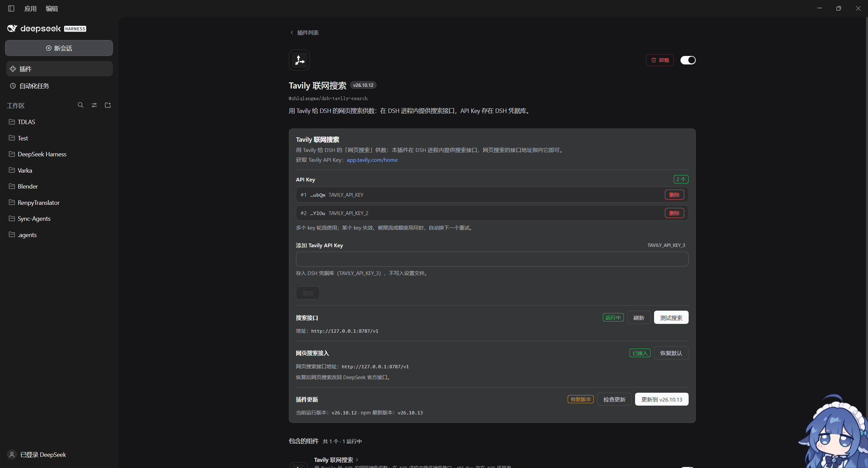Click the 检查更新 button
868x468 pixels.
tap(614, 399)
